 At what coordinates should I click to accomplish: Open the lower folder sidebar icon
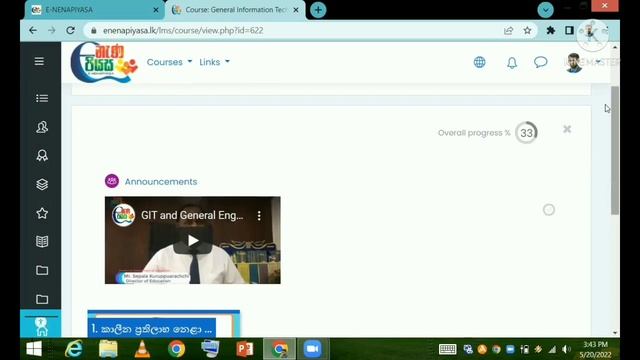click(x=42, y=299)
